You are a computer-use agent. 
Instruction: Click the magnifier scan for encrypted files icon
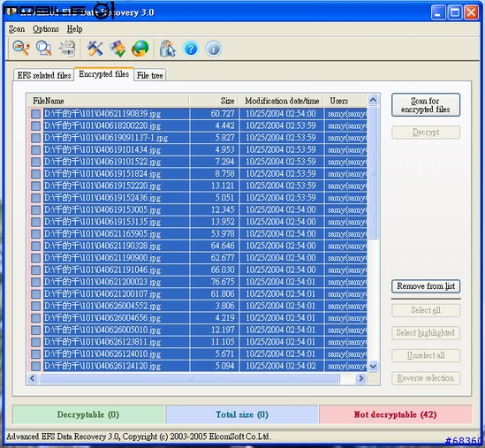(x=44, y=49)
